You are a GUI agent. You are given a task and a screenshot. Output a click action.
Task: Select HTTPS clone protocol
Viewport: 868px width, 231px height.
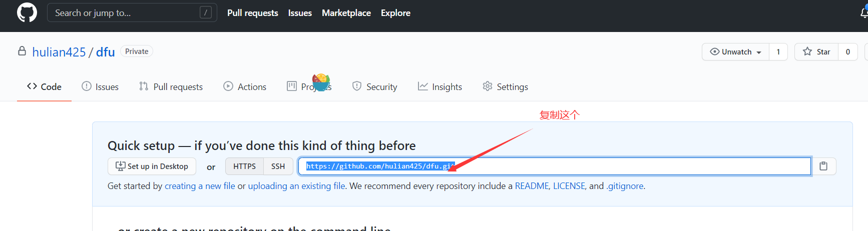[x=244, y=166]
